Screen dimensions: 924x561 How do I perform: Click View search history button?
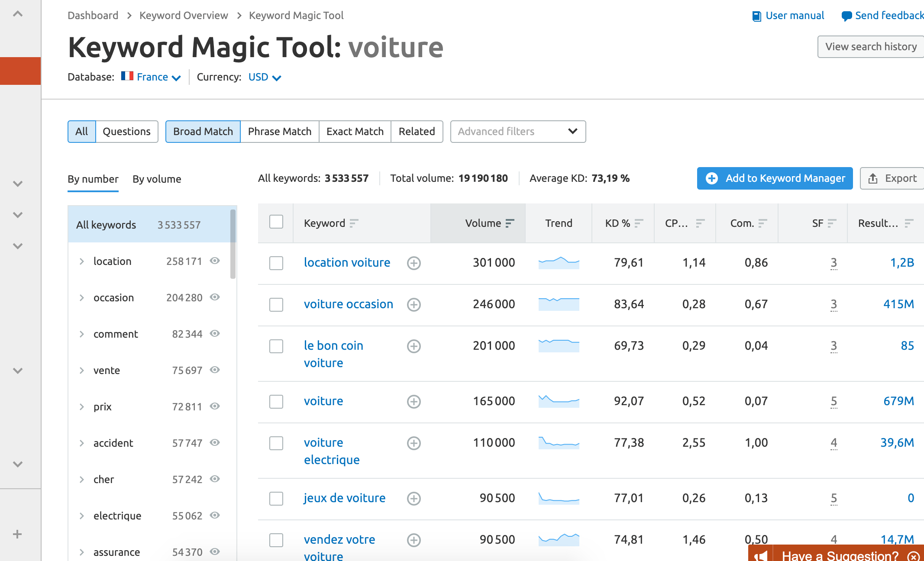(x=870, y=47)
